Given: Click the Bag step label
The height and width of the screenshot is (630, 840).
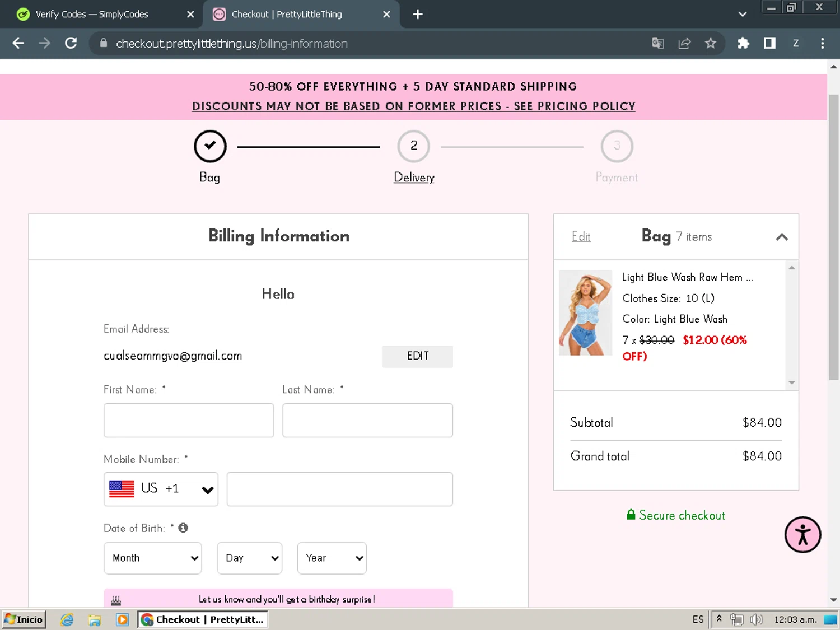Looking at the screenshot, I should (209, 178).
